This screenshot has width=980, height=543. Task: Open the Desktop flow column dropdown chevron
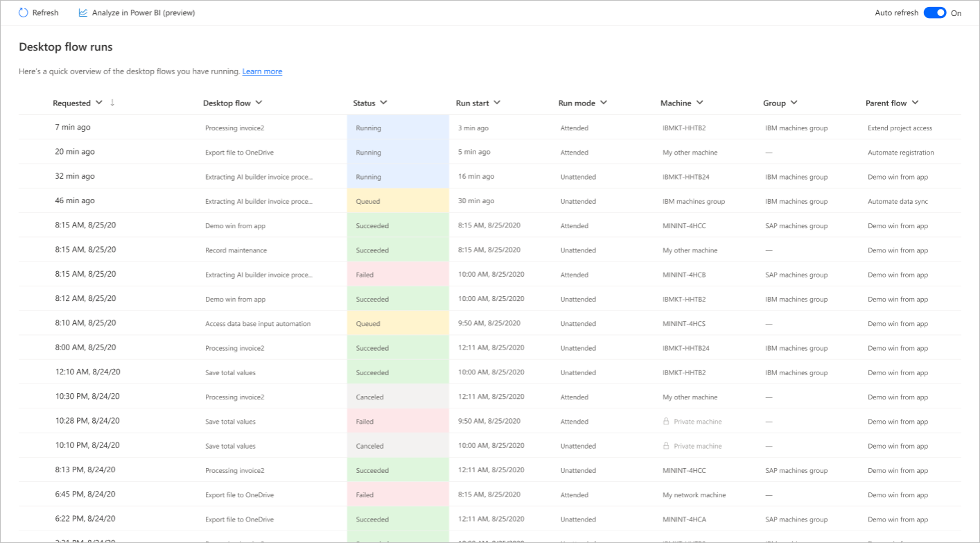coord(259,103)
